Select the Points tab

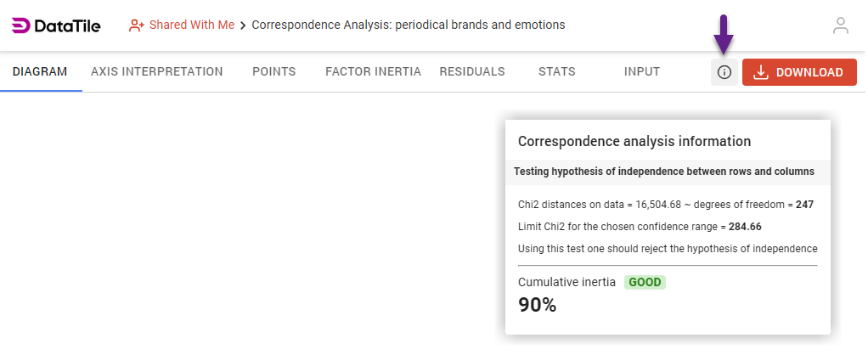point(273,72)
